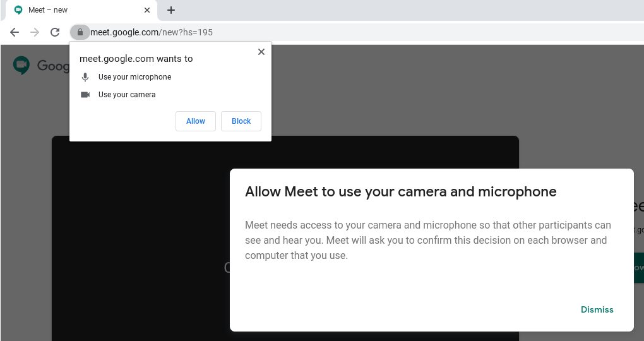This screenshot has width=644, height=341.
Task: Click the 'Meet needs access' description paragraph
Action: click(x=428, y=241)
